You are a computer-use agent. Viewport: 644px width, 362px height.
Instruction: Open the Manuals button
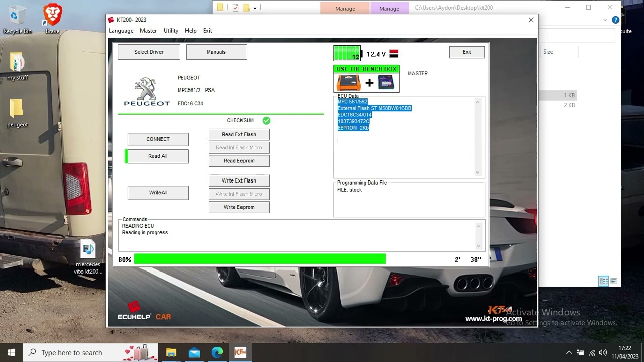[x=216, y=52]
